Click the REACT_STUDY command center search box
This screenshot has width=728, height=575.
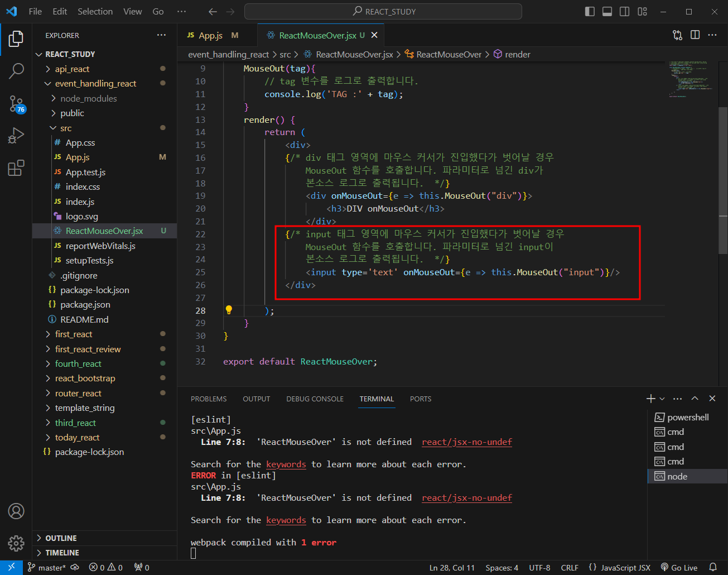tap(383, 11)
